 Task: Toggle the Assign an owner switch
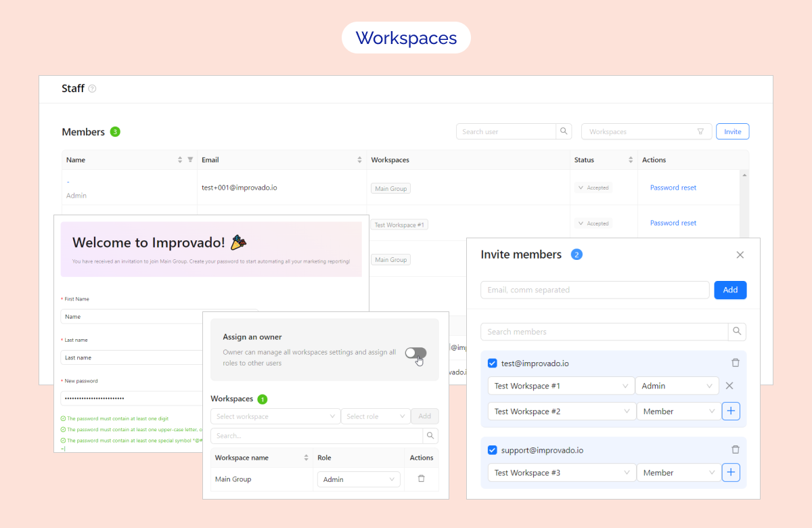[415, 353]
